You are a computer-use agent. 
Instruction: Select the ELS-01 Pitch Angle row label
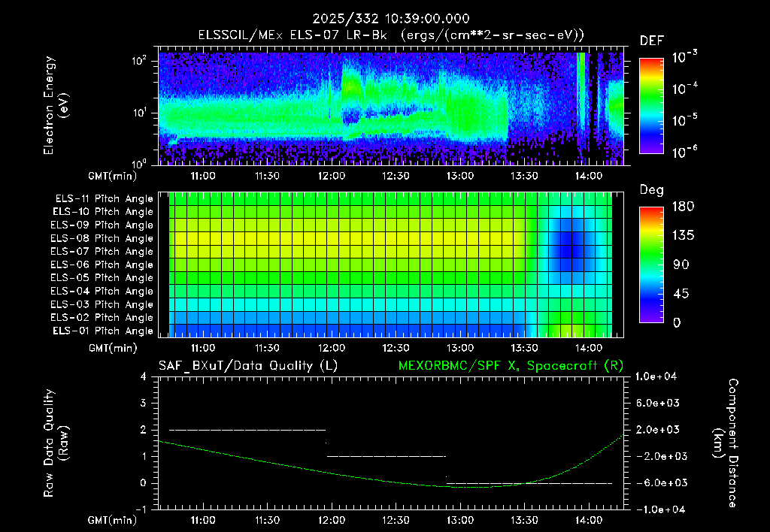click(x=103, y=331)
